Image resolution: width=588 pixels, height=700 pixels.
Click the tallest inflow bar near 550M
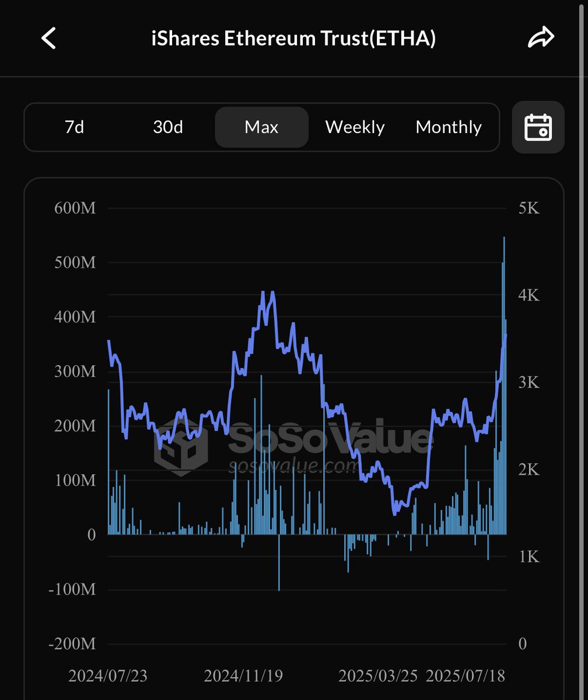(x=504, y=385)
